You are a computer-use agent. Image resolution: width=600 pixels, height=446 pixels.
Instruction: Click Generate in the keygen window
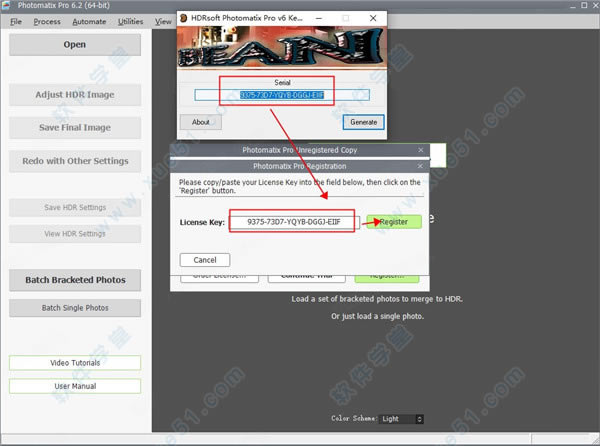[364, 122]
